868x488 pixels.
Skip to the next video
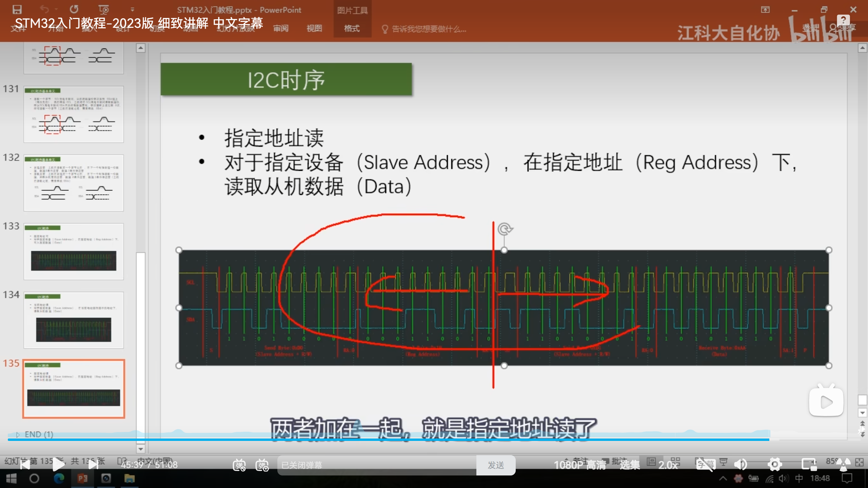pos(93,465)
